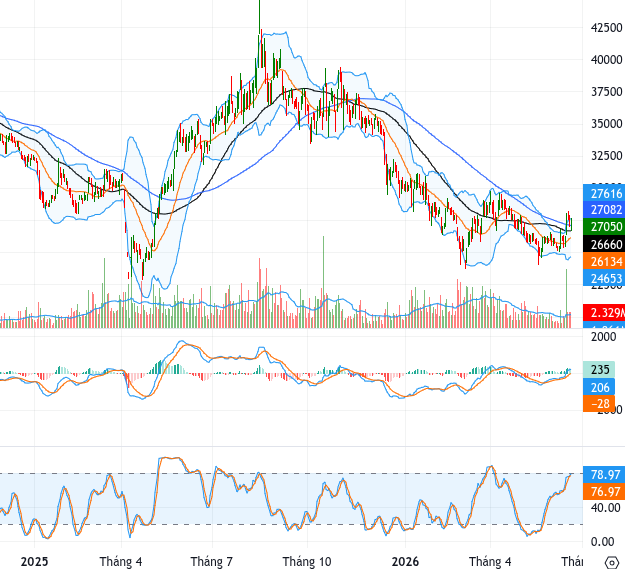Image resolution: width=625 pixels, height=569 pixels.
Task: Select the 235 MACD histogram label
Action: coord(599,369)
